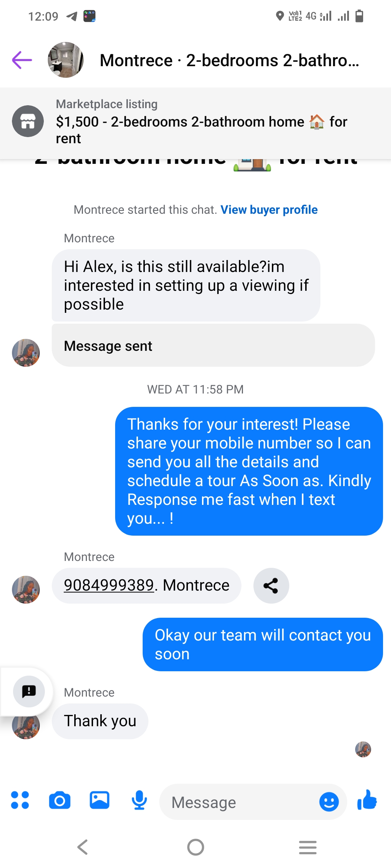391x868 pixels.
Task: Start a voice recording with microphone
Action: point(139,800)
